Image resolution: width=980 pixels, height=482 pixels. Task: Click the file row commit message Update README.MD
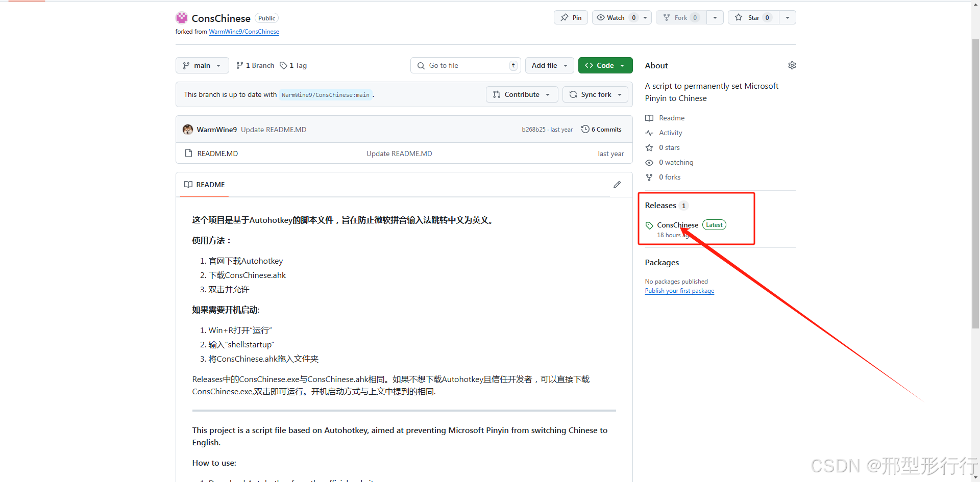click(x=399, y=154)
